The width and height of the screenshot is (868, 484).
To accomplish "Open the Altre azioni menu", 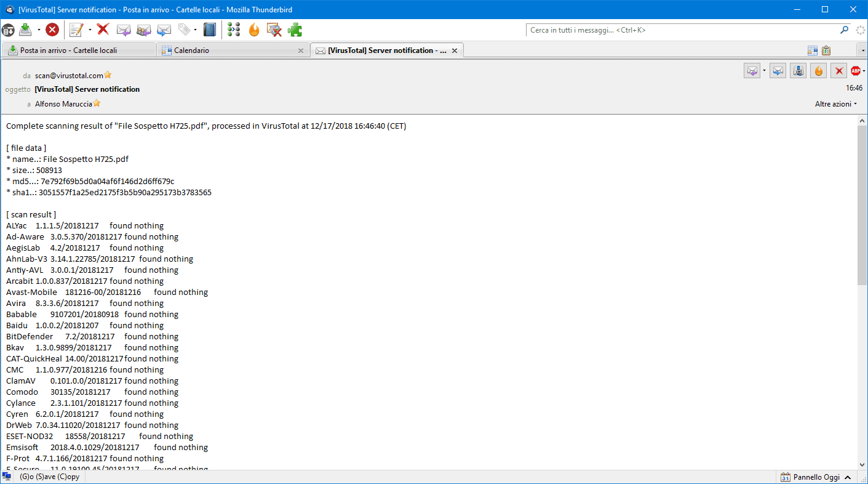I will point(836,104).
